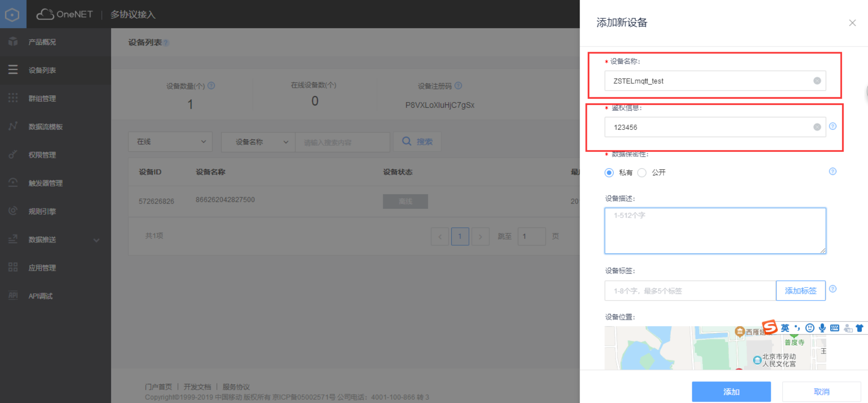Click the IME soft keyboard icon

(x=834, y=328)
